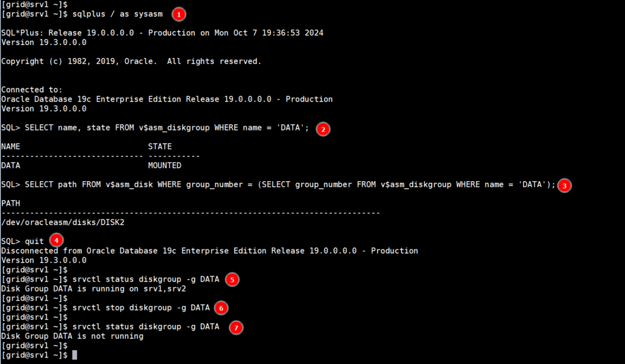Click step marker 4 beside quit
625x364 pixels.
click(56, 240)
